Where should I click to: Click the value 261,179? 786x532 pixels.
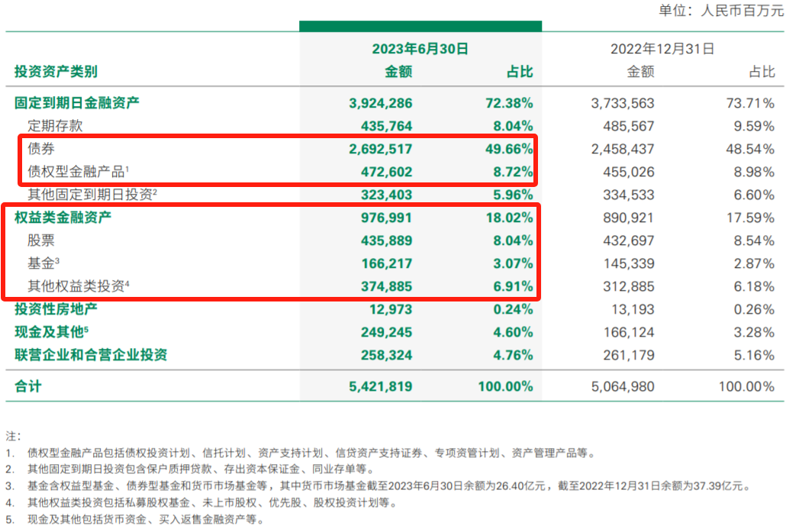[x=629, y=356]
